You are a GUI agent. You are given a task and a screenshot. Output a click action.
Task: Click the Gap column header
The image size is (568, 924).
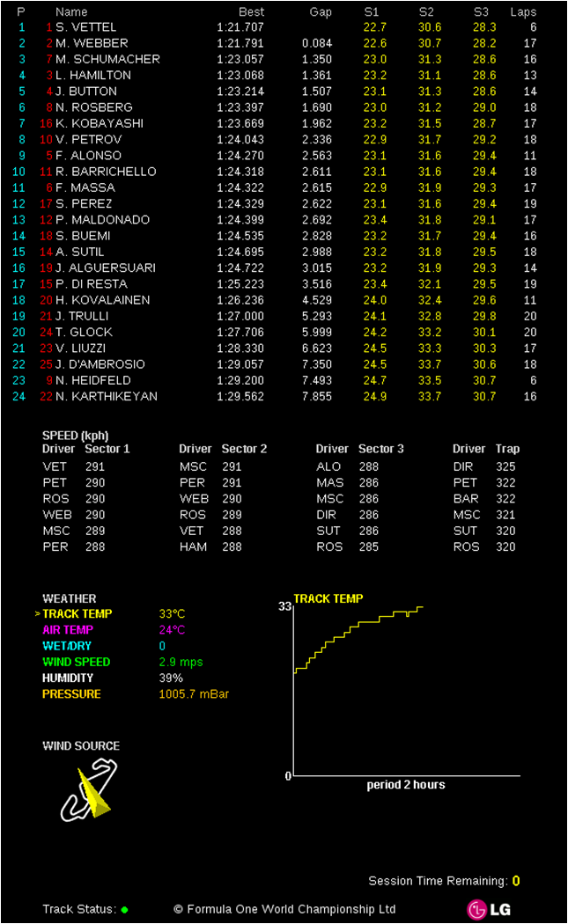click(321, 11)
